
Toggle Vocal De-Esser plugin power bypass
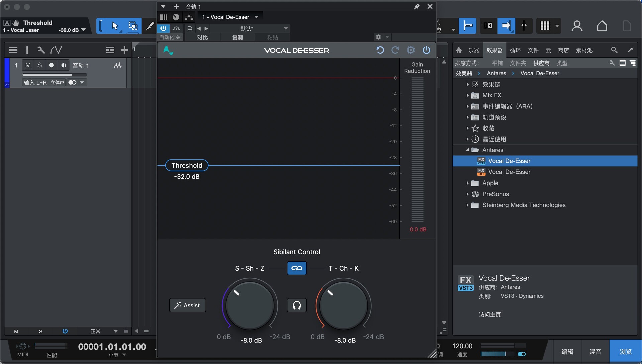pyautogui.click(x=426, y=50)
